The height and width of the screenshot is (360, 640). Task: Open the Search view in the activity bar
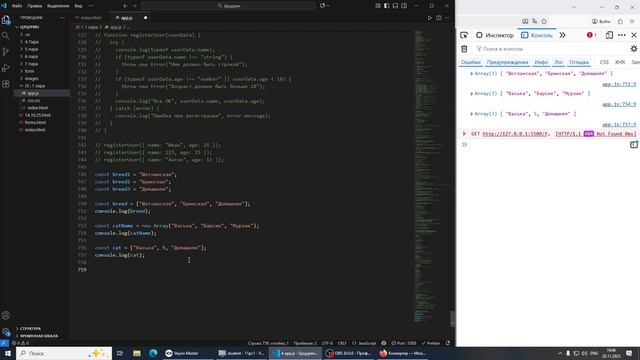click(6, 36)
